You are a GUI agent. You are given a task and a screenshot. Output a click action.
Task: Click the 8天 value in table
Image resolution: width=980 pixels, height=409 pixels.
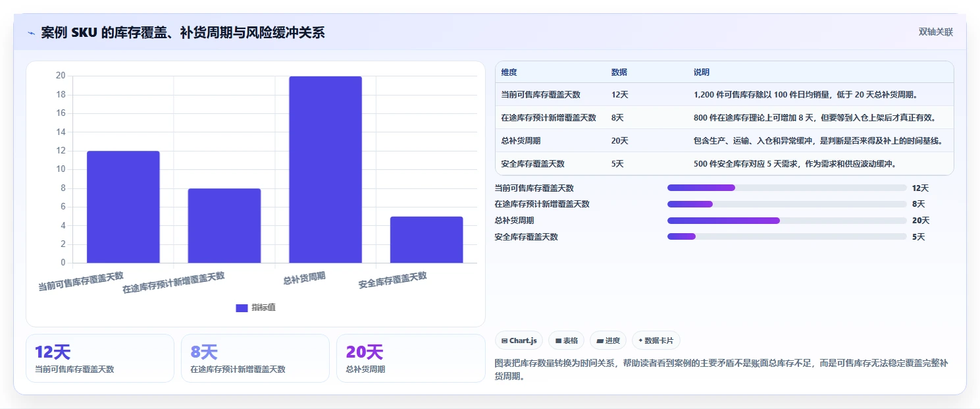pyautogui.click(x=617, y=118)
